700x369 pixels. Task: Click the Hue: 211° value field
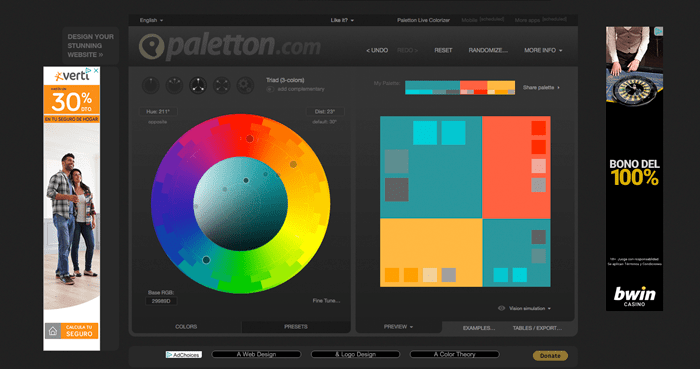coord(158,112)
